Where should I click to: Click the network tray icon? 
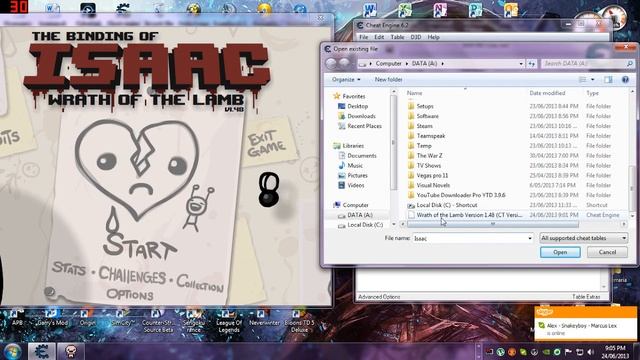click(579, 352)
